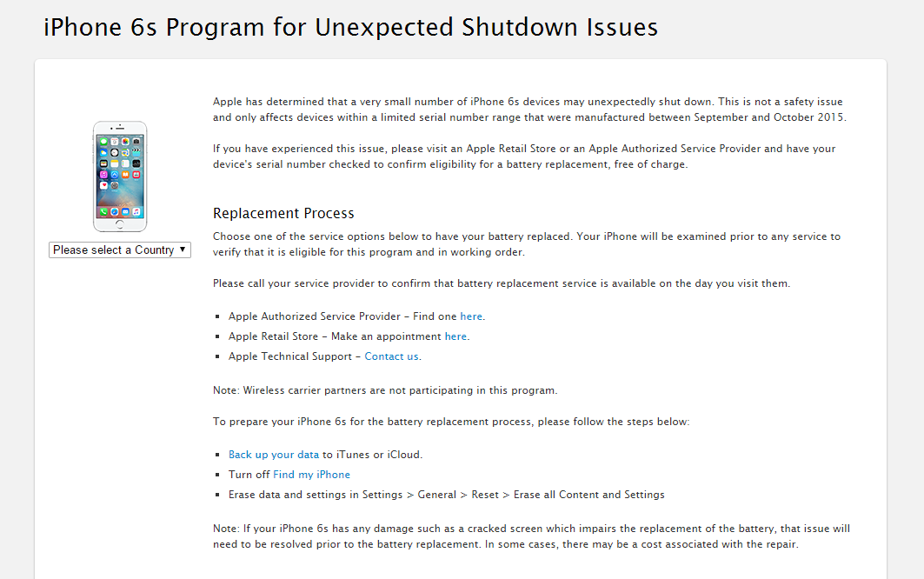
Task: Click the note about cracked screen damage
Action: click(x=531, y=536)
